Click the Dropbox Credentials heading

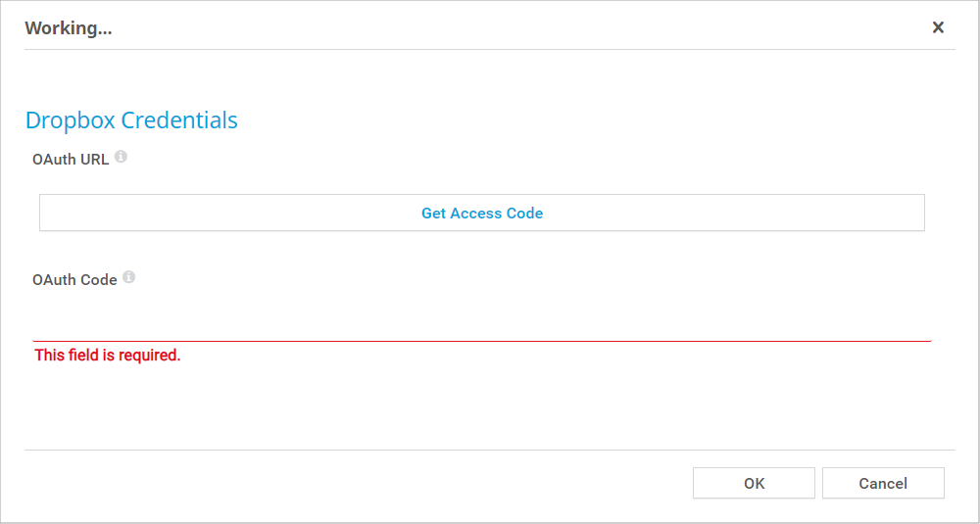click(x=131, y=120)
